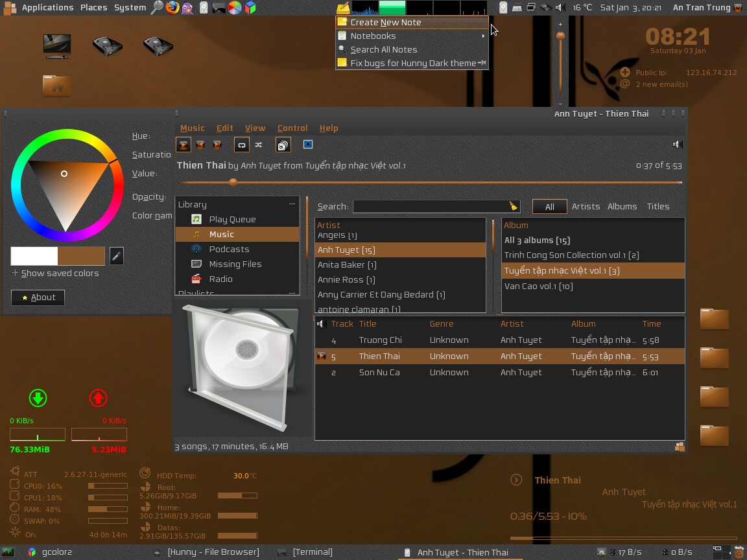Select Play Queue in Library sidebar

[x=237, y=220]
